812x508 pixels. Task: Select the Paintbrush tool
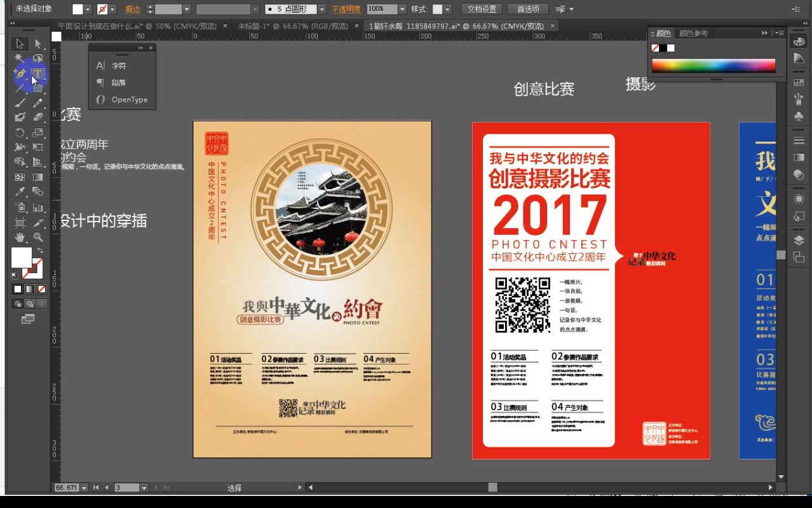[20, 103]
